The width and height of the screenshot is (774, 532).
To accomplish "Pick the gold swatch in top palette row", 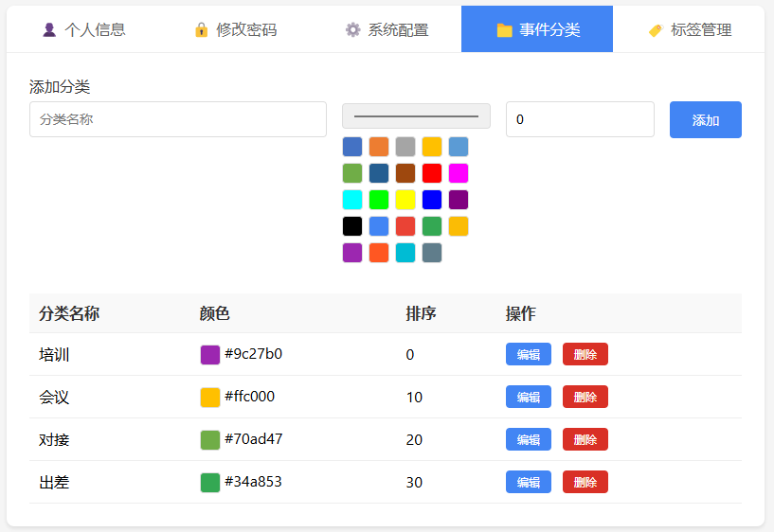I will coord(432,147).
